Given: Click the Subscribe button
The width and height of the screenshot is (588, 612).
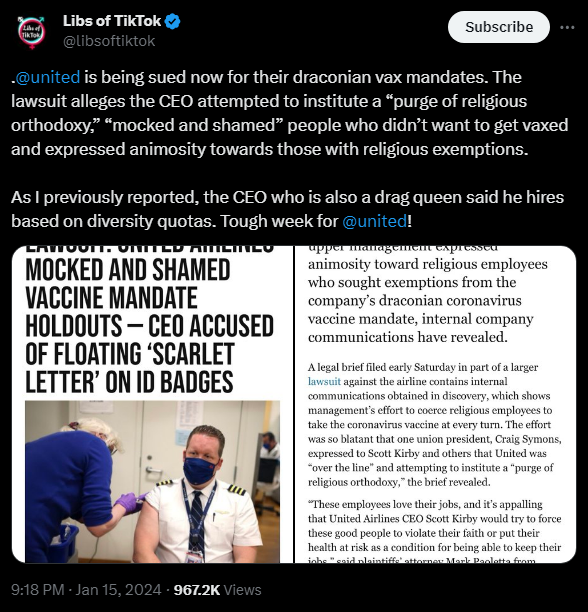Looking at the screenshot, I should point(499,27).
